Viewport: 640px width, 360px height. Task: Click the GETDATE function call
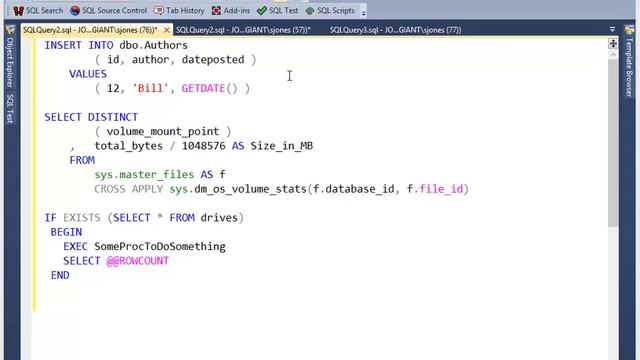(209, 88)
